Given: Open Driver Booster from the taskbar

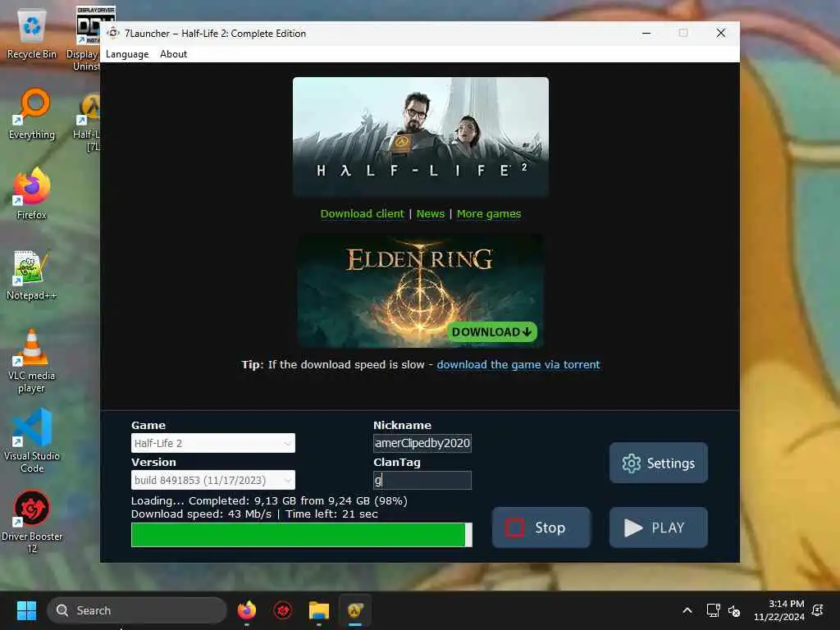Looking at the screenshot, I should 283,610.
